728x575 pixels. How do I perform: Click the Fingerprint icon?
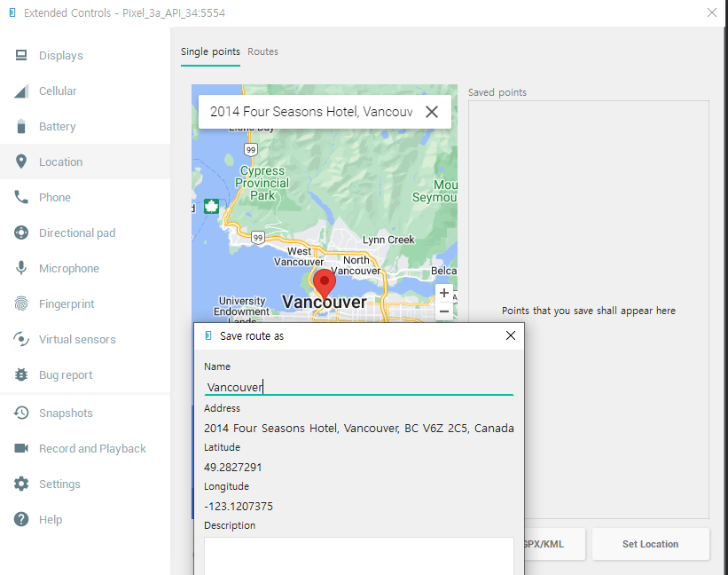pos(21,303)
